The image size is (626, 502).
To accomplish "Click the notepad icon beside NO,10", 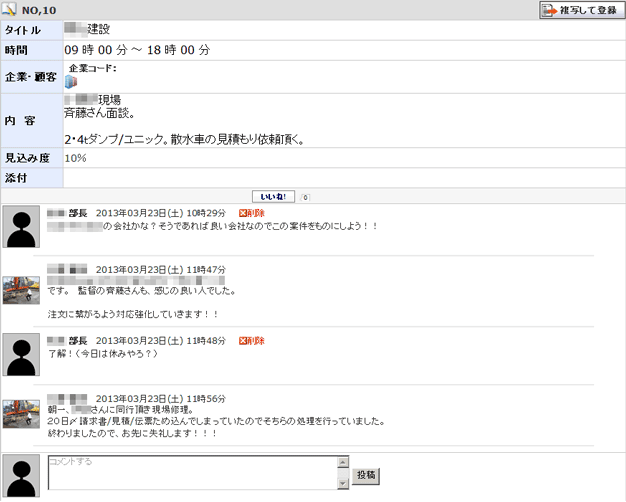I will click(x=9, y=10).
